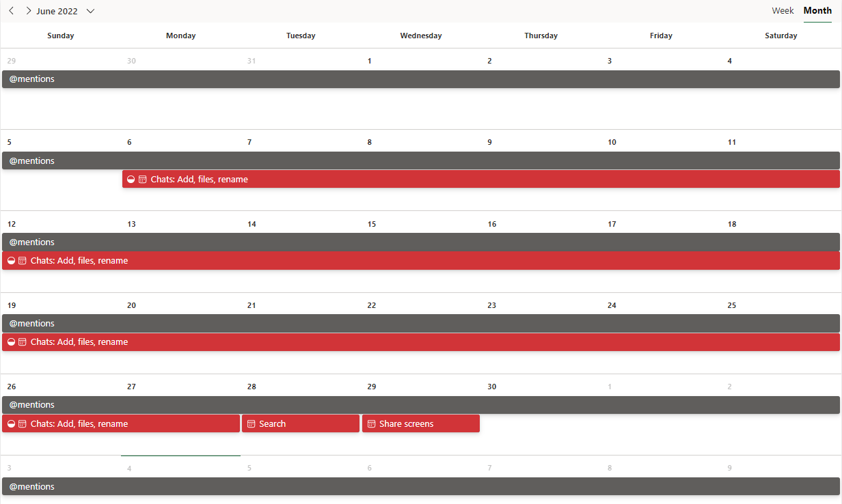Click calendar icon on the Search task
The width and height of the screenshot is (842, 504).
pyautogui.click(x=252, y=424)
